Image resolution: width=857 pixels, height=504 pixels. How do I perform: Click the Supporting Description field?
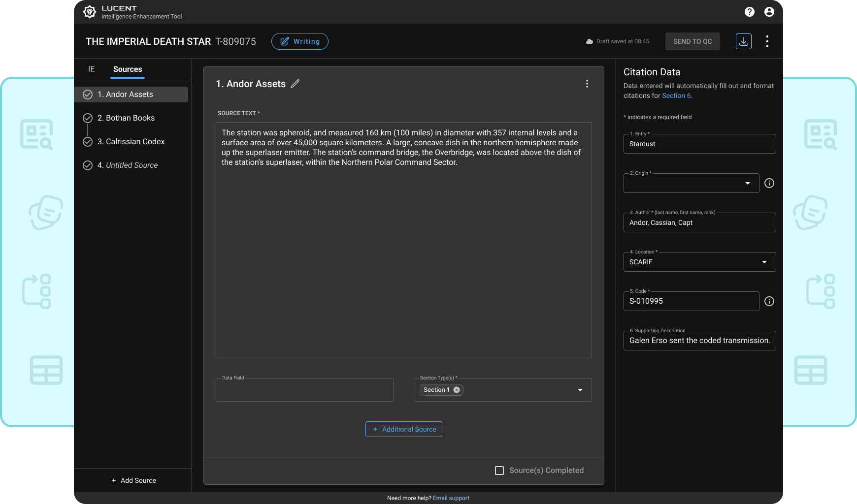point(700,341)
